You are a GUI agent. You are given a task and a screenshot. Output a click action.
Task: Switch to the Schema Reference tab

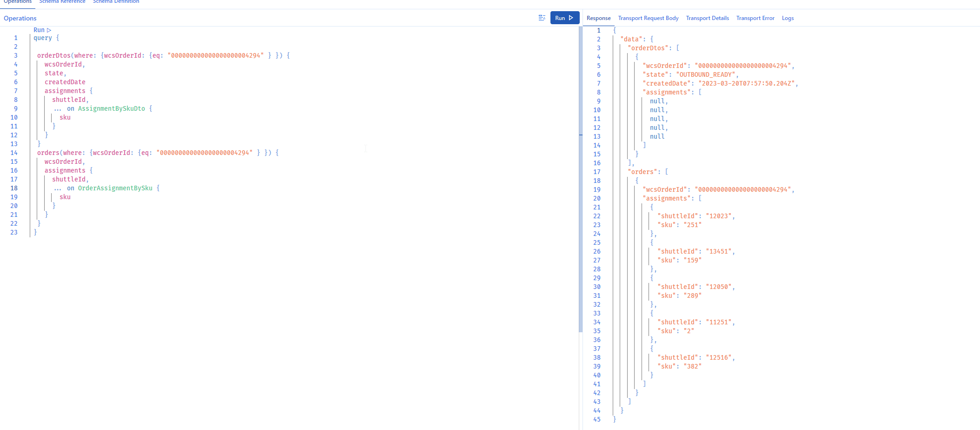coord(62,2)
